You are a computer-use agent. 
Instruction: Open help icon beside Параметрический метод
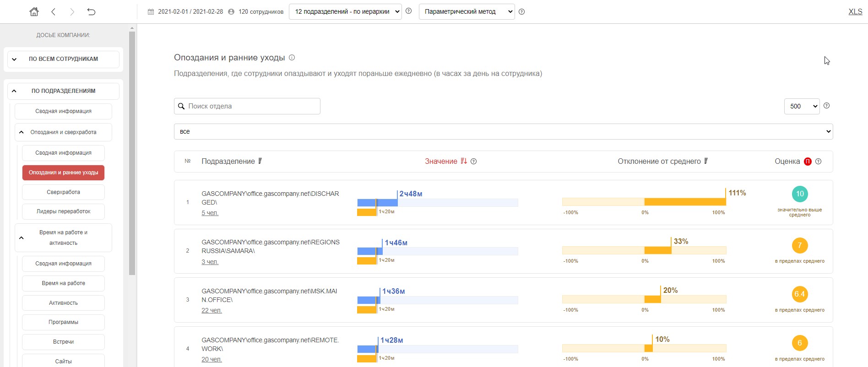pos(521,12)
